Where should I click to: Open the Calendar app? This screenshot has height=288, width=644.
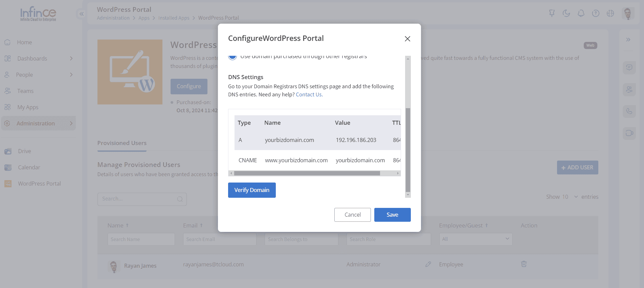pyautogui.click(x=29, y=167)
